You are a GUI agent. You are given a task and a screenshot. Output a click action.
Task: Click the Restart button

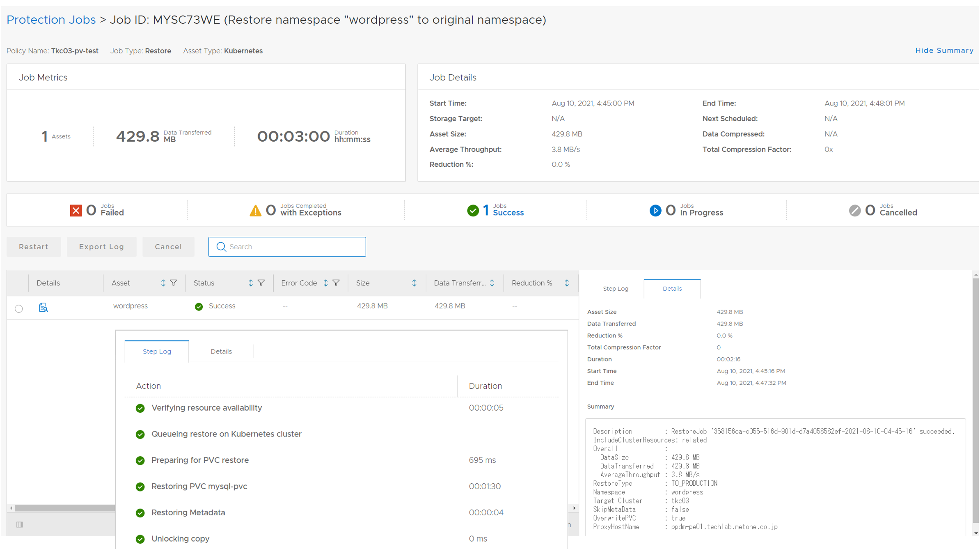[34, 247]
